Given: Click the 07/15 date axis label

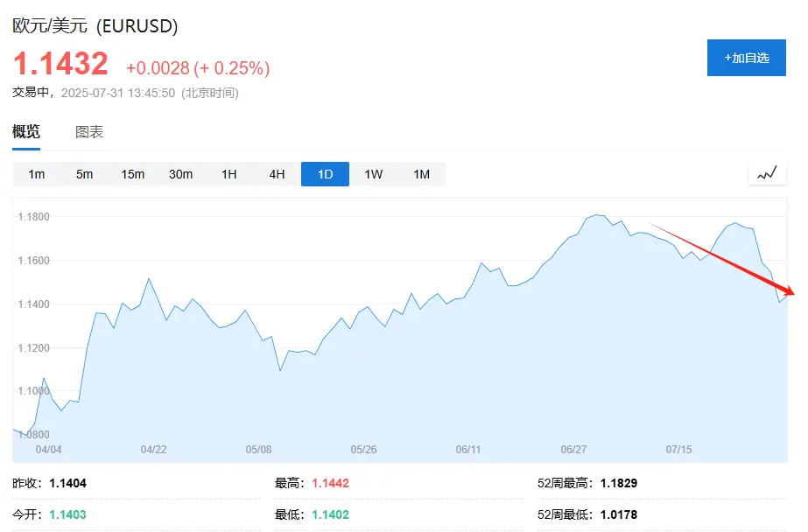Looking at the screenshot, I should click(678, 450).
